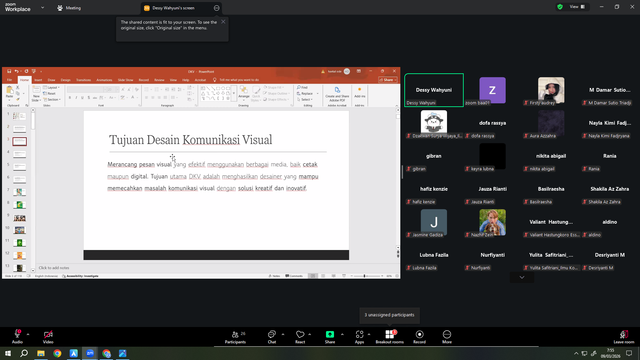
Task: Expand more participants with down chevron
Action: (x=522, y=278)
